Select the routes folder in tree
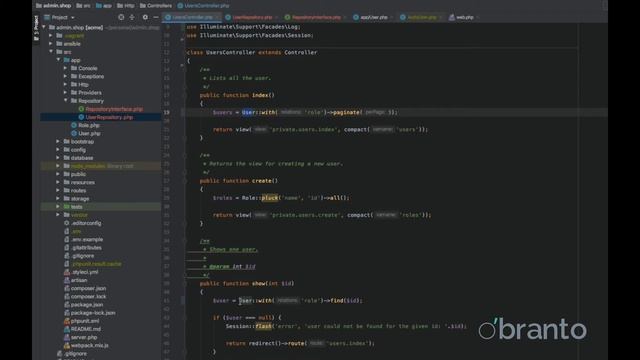 78,191
